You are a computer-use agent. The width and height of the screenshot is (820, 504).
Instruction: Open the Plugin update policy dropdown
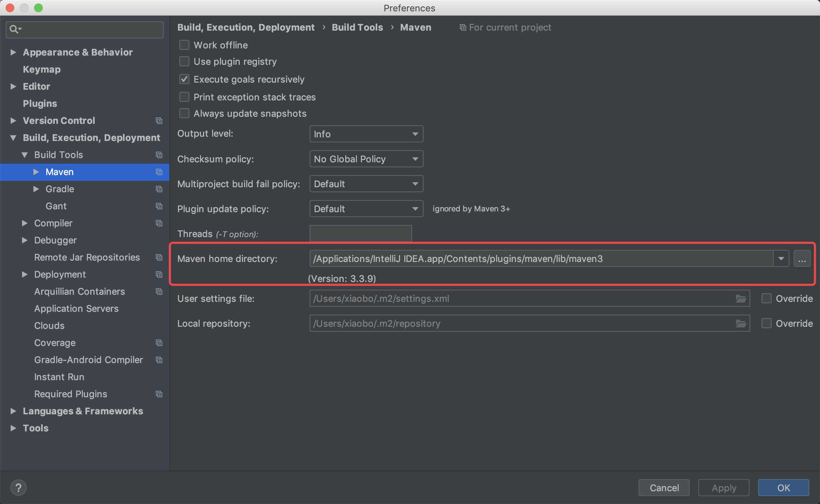pos(366,209)
